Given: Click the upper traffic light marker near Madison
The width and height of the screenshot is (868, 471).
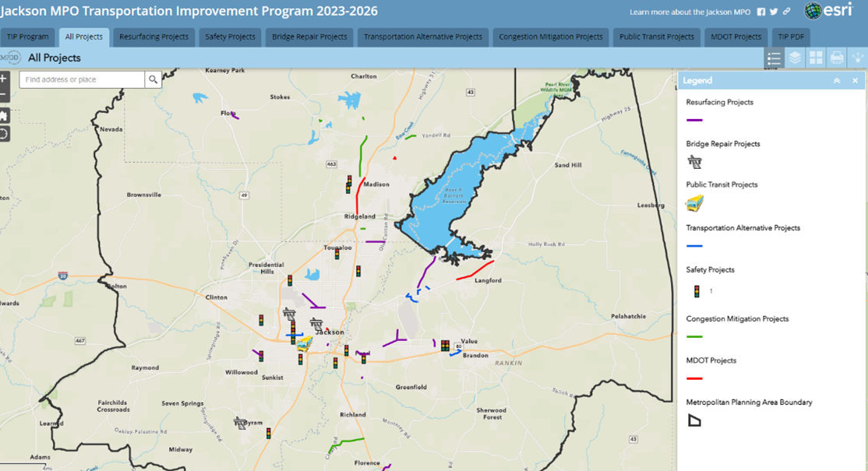Looking at the screenshot, I should [x=349, y=181].
